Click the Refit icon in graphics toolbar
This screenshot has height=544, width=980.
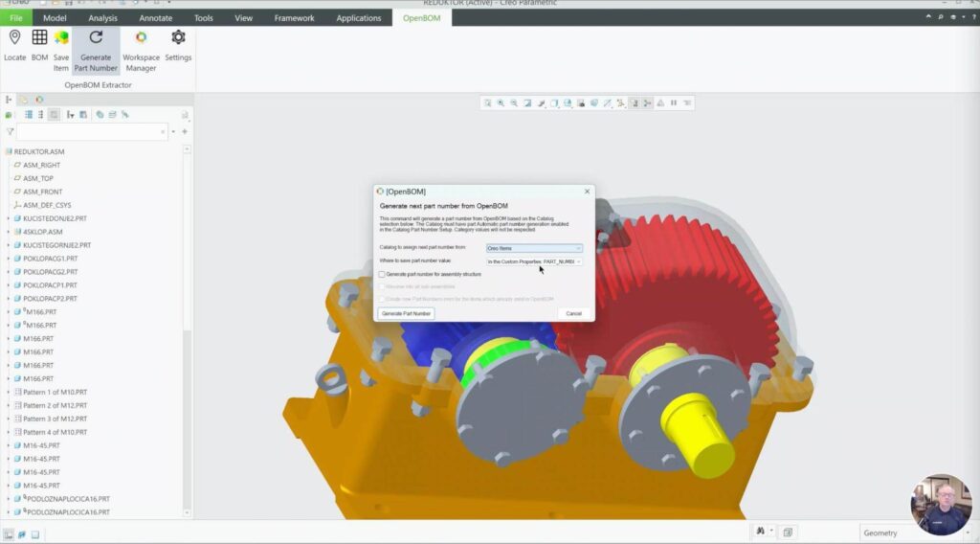tap(487, 103)
